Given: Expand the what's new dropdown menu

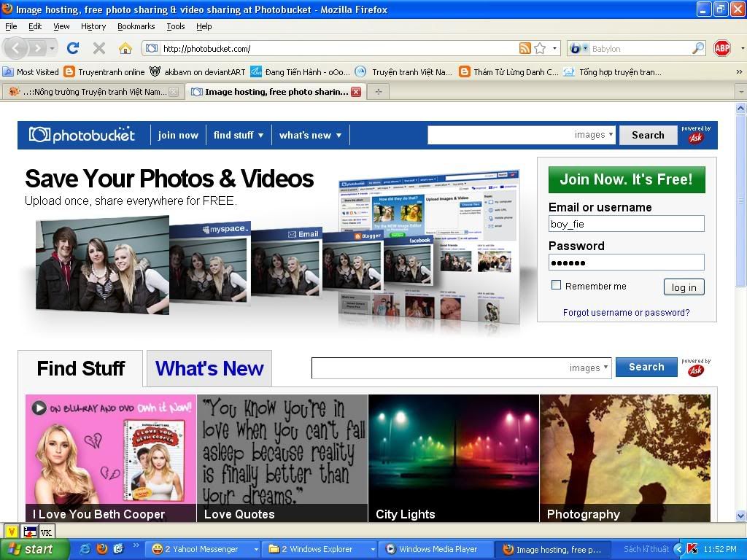Looking at the screenshot, I should tap(311, 135).
